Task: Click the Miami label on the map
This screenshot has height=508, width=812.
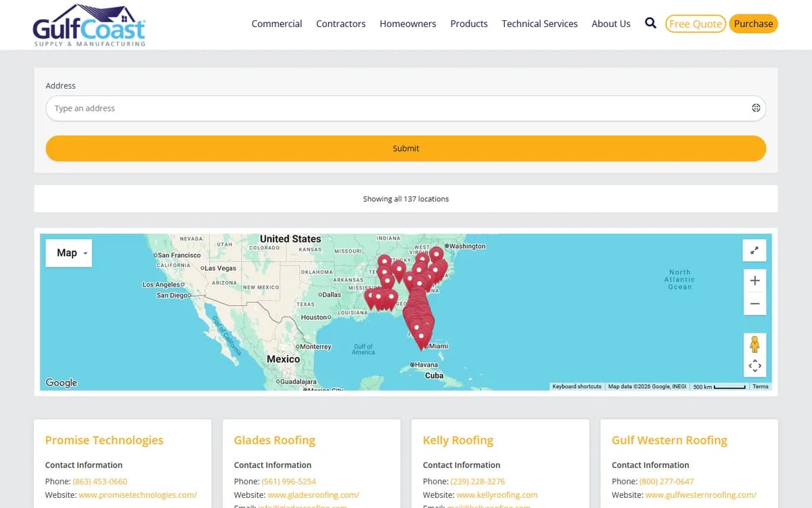Action: [438, 346]
